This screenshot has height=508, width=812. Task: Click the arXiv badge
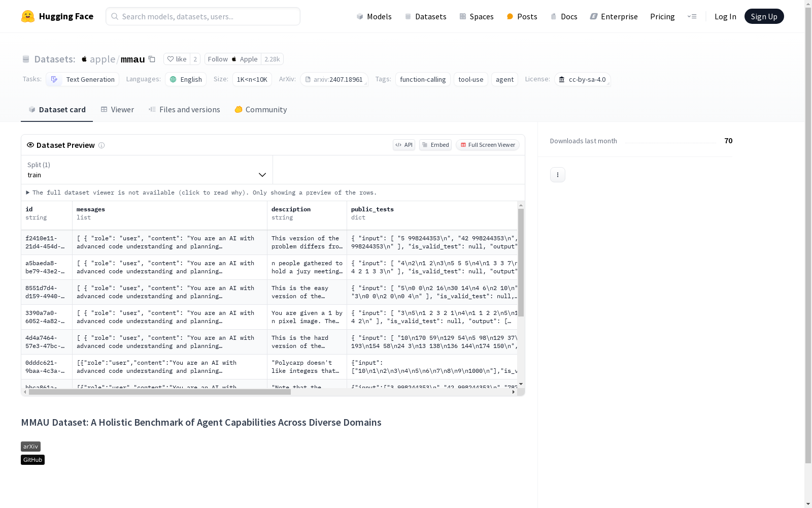(30, 447)
